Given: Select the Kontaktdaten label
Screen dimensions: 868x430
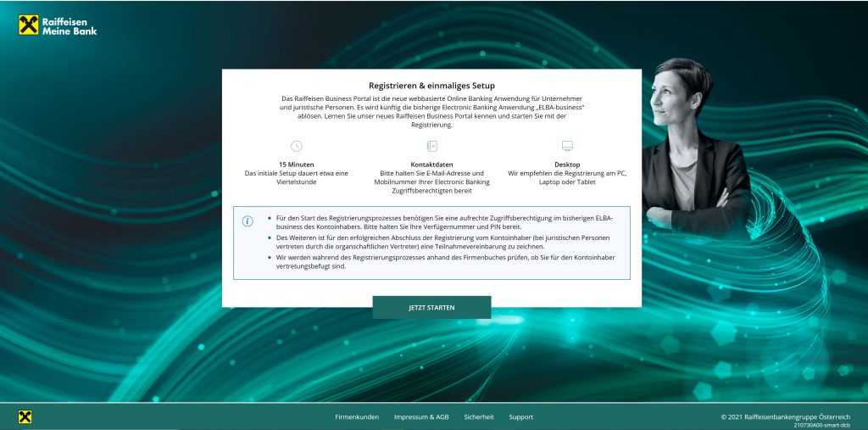Looking at the screenshot, I should pos(431,164).
